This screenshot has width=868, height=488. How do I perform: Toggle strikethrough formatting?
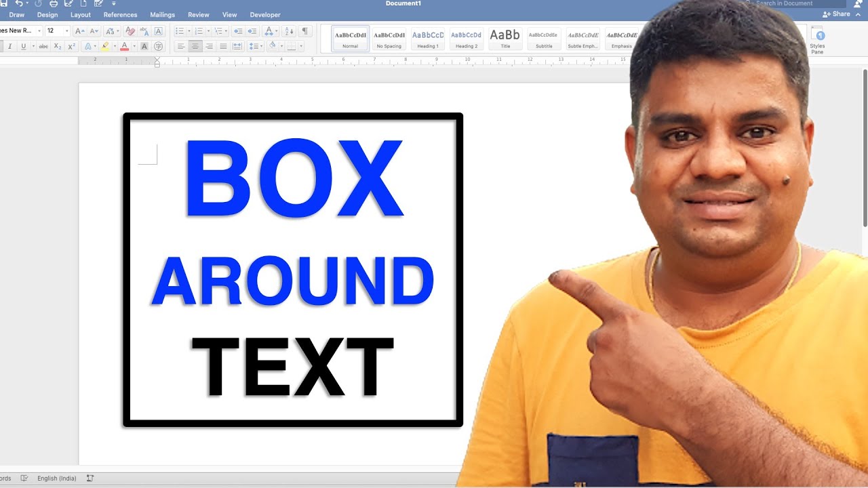pyautogui.click(x=43, y=46)
